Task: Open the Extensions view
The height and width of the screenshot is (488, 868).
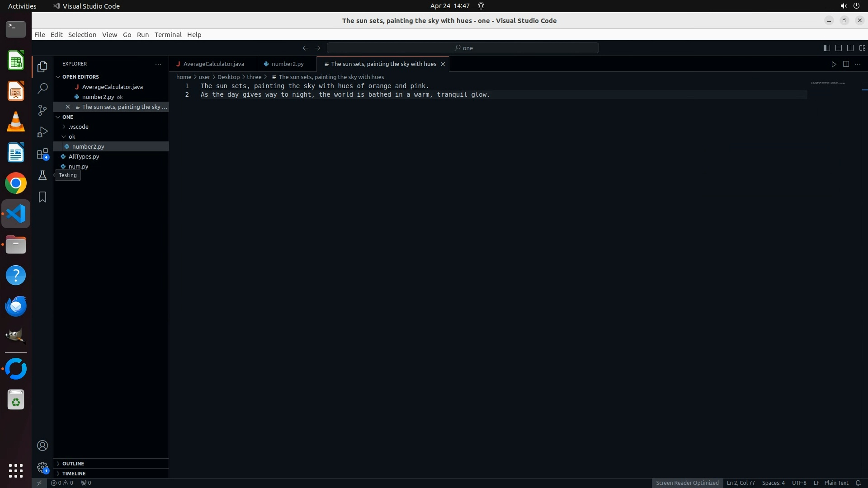Action: (x=42, y=154)
